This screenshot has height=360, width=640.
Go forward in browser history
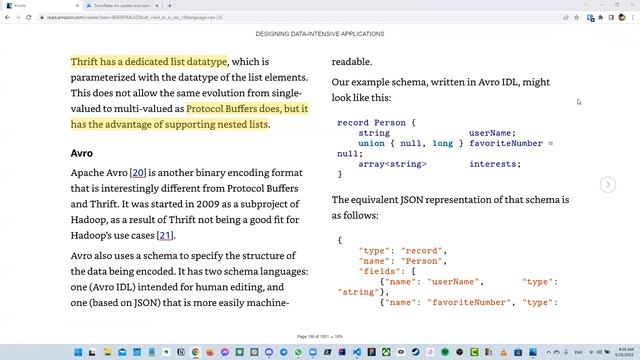pyautogui.click(x=18, y=18)
